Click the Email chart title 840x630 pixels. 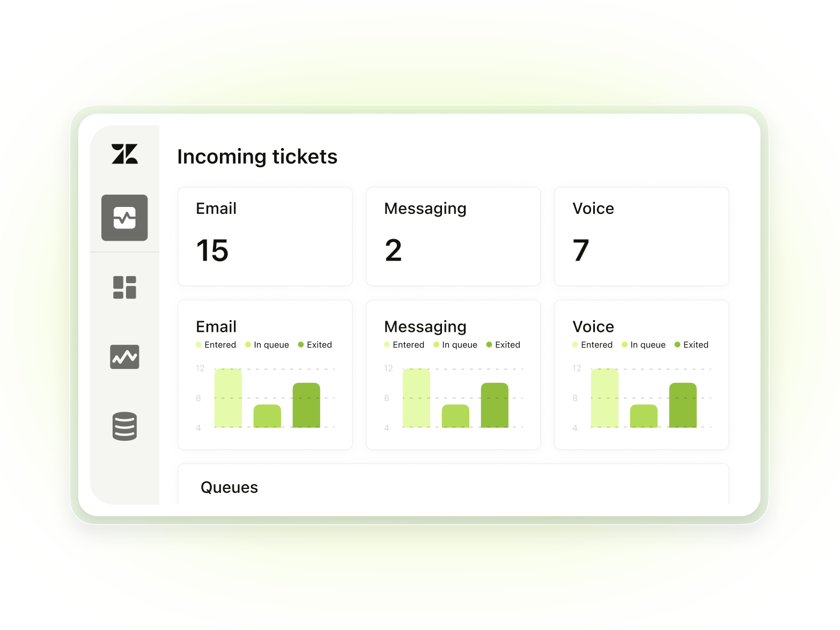[216, 327]
